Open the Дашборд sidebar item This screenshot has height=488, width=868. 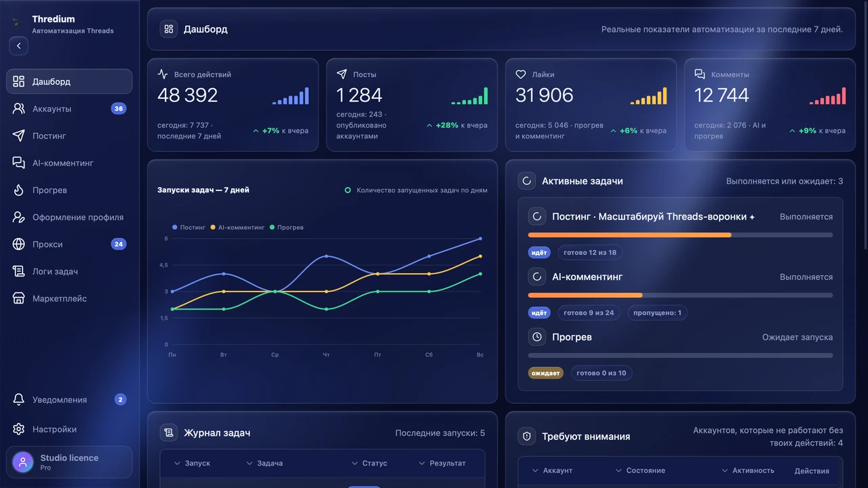69,81
